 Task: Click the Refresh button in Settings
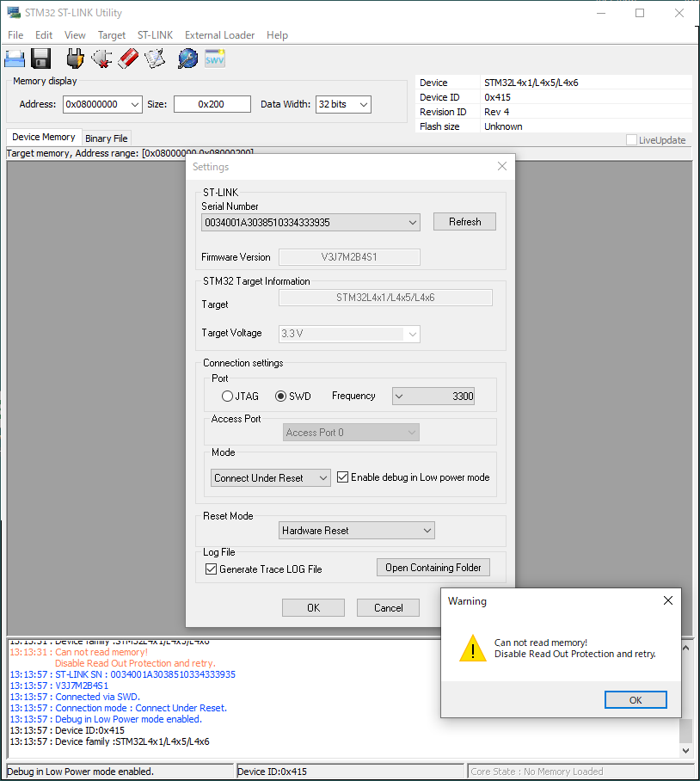point(464,222)
